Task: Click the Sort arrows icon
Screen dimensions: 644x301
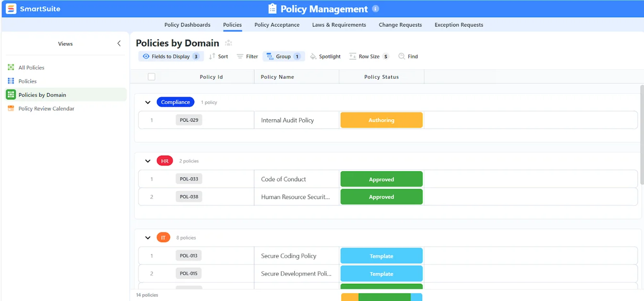Action: coord(212,56)
